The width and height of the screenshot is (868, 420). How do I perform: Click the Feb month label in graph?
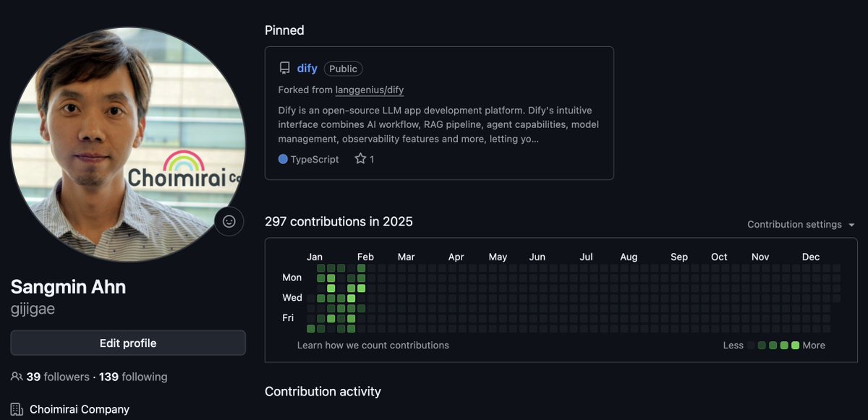click(x=365, y=257)
